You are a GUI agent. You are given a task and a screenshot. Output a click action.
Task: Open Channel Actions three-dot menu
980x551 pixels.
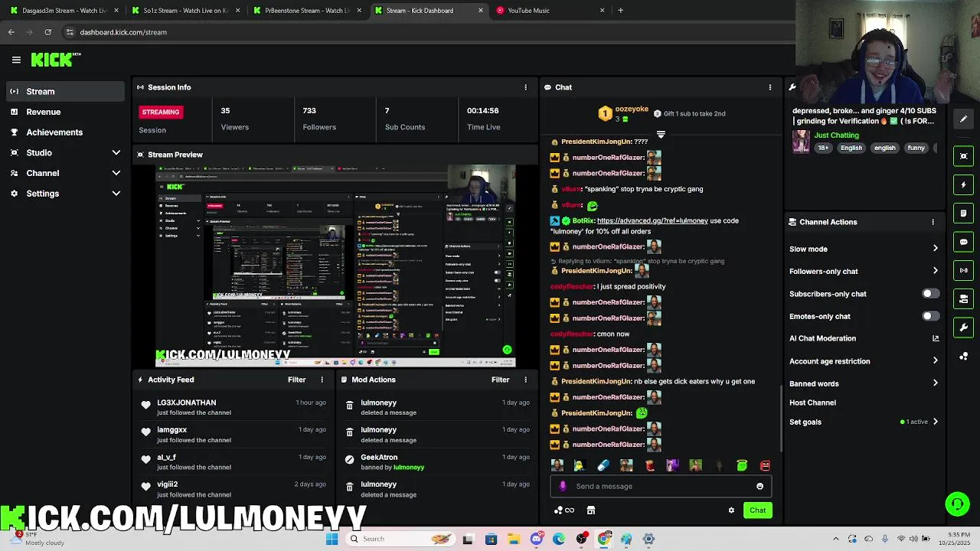933,222
